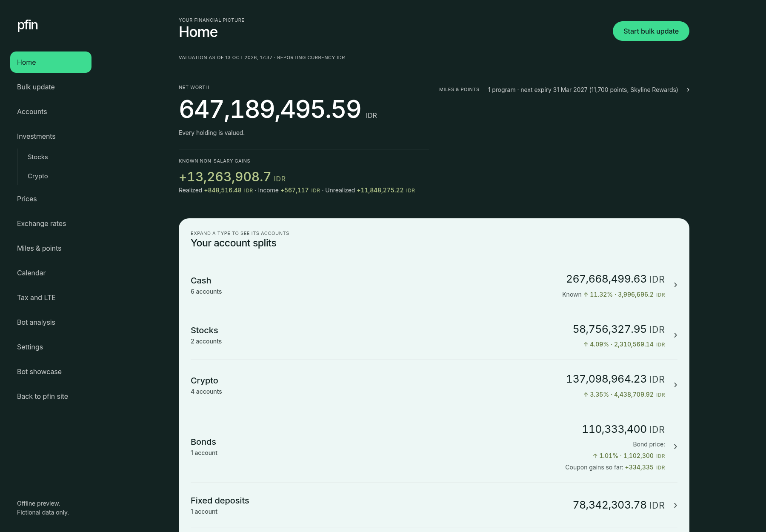Open Miles & points chevron arrow
This screenshot has width=766, height=532.
[688, 90]
